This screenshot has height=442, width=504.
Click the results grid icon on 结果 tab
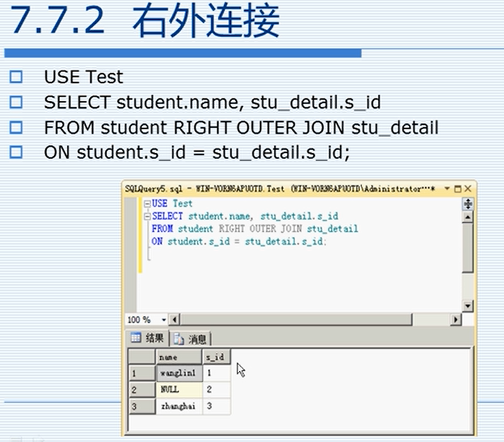click(x=136, y=337)
